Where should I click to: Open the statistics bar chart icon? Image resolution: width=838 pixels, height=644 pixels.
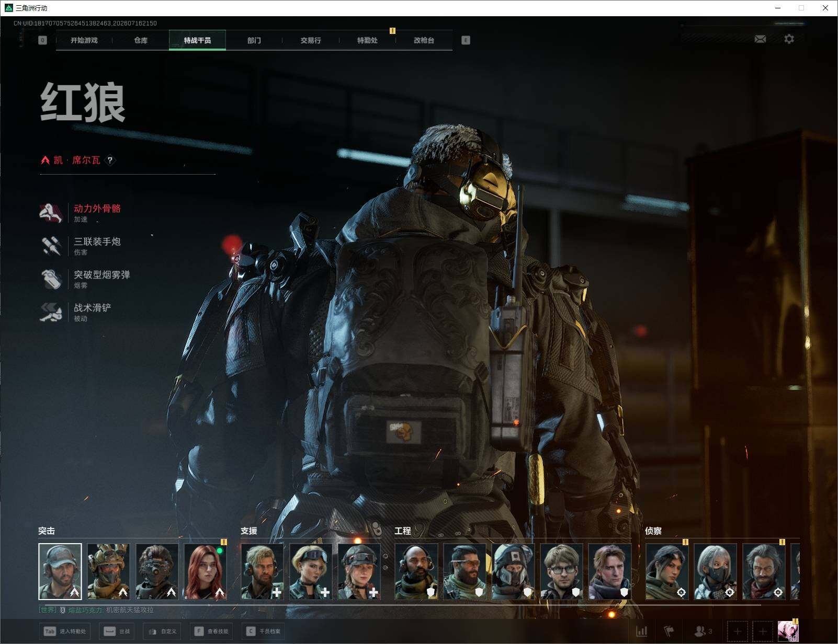(641, 631)
